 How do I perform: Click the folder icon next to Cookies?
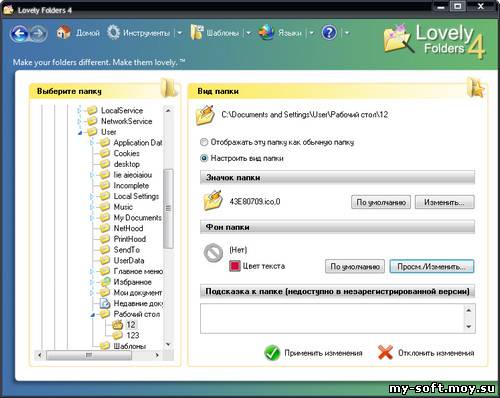pyautogui.click(x=105, y=153)
